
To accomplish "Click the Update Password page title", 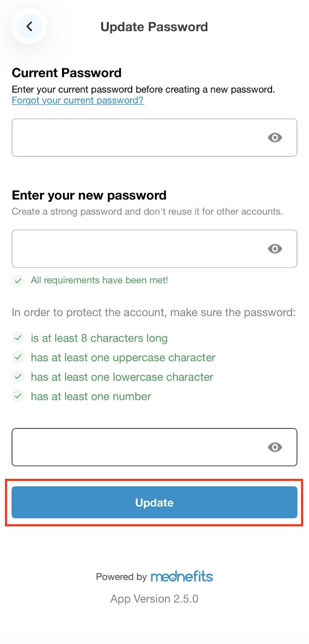I will 154,27.
